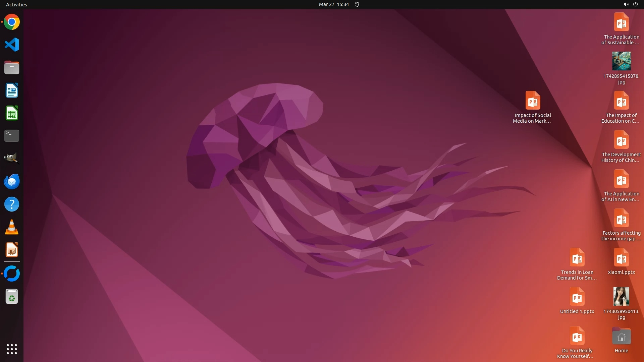Click the volume indicator icon
Viewport: 644px width, 362px height.
[x=626, y=4]
